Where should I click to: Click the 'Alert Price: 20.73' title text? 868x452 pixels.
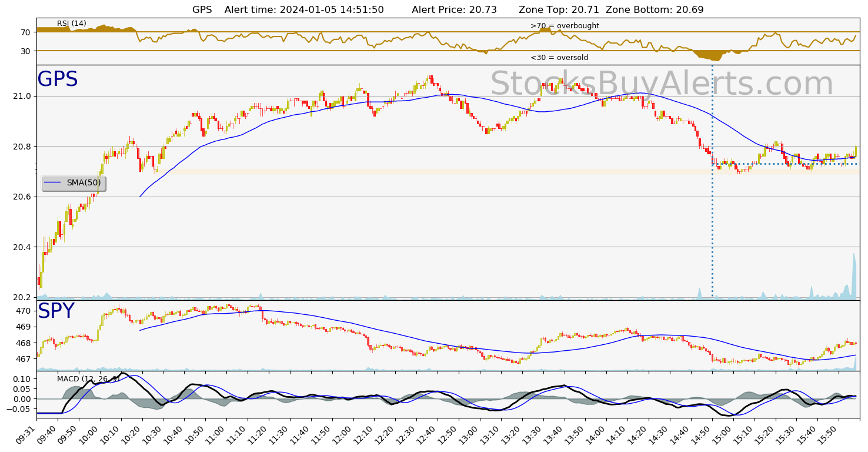[x=454, y=10]
